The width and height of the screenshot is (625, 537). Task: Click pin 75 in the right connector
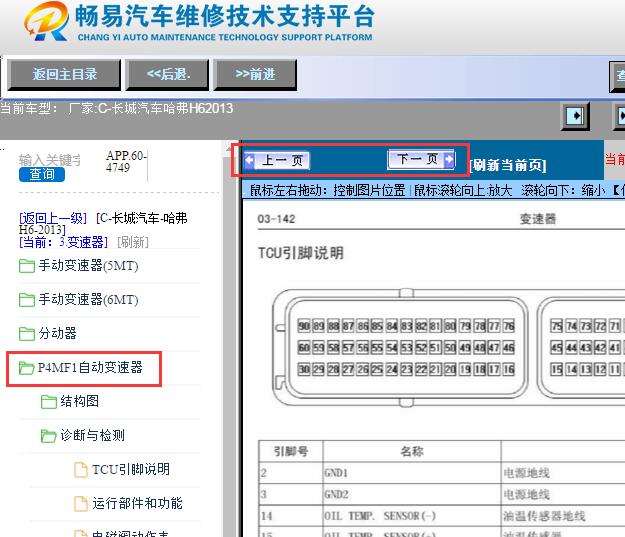point(556,326)
